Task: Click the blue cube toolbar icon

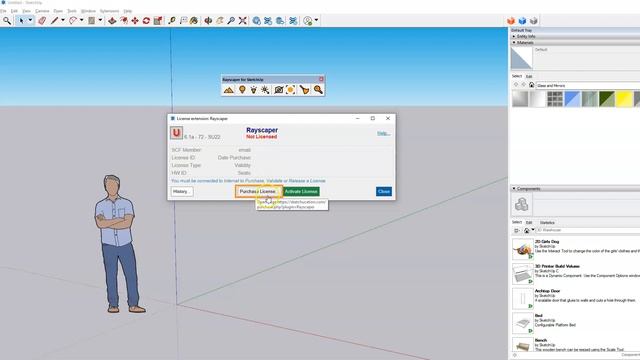Action: pyautogui.click(x=522, y=20)
